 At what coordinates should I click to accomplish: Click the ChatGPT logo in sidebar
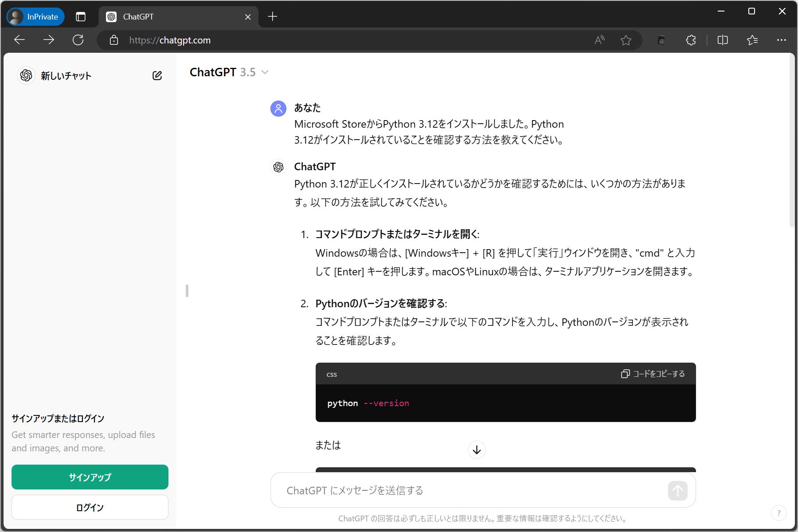point(26,75)
